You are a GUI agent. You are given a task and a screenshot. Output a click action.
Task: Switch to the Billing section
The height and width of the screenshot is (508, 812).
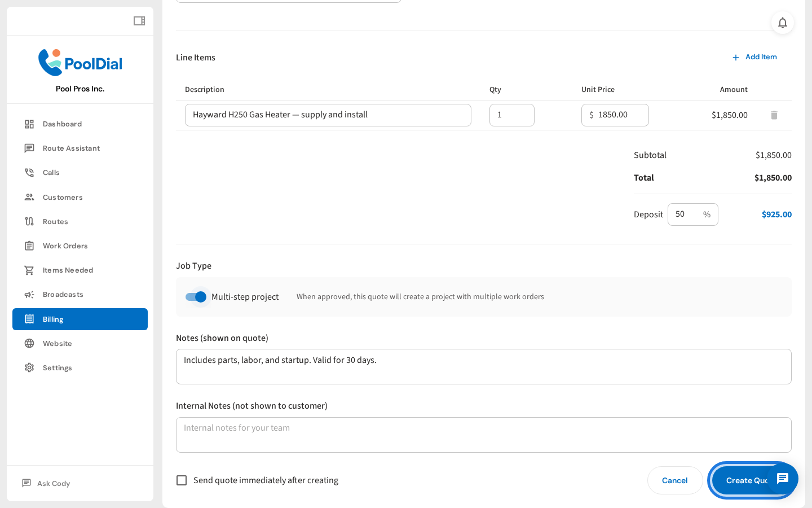click(x=52, y=319)
